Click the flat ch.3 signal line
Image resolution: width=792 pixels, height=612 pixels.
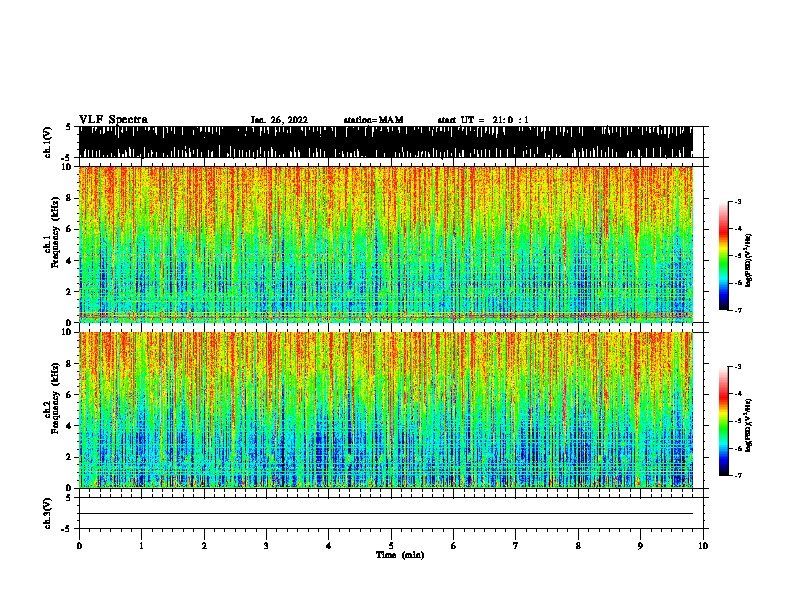point(385,514)
